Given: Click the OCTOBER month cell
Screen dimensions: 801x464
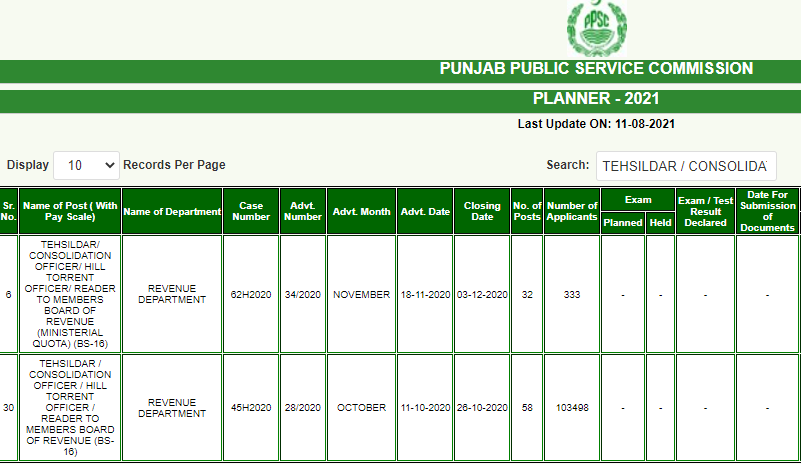Looking at the screenshot, I should click(362, 408).
